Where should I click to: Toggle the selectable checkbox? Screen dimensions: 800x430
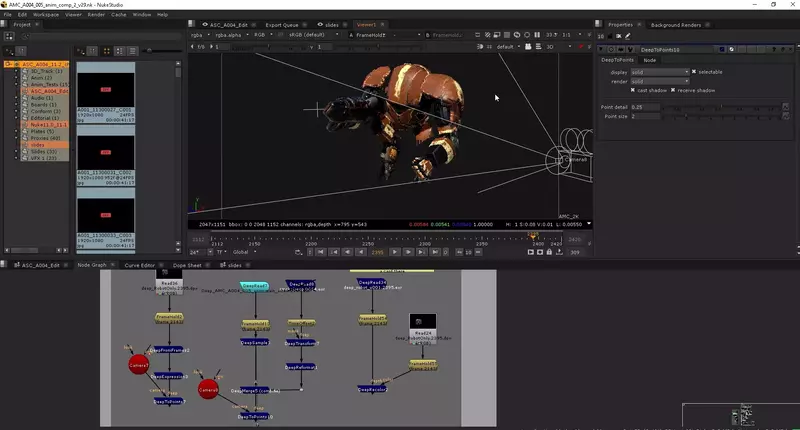tap(694, 72)
